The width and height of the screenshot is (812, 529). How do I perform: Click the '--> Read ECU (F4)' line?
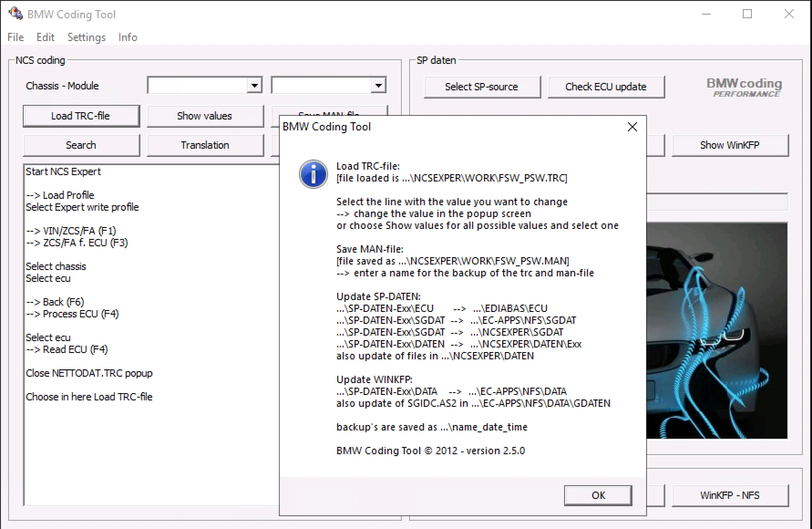tap(67, 349)
